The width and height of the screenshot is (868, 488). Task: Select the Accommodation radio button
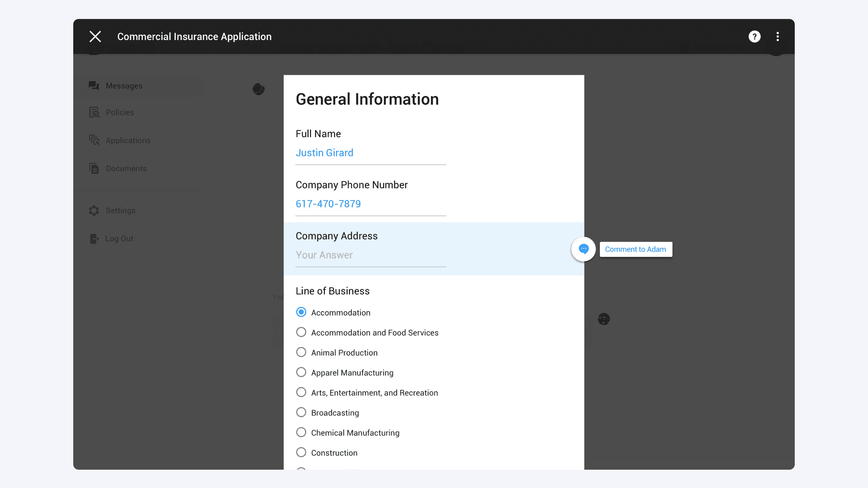coord(301,312)
